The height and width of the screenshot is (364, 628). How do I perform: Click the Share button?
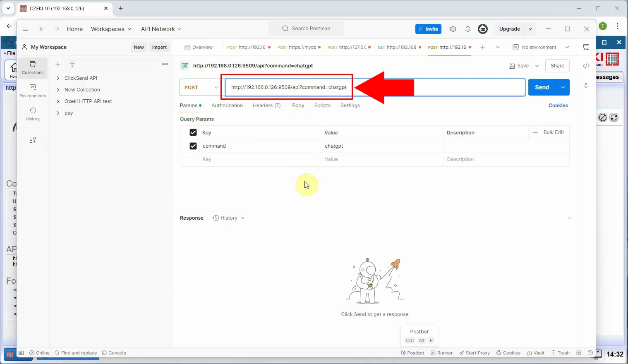557,66
